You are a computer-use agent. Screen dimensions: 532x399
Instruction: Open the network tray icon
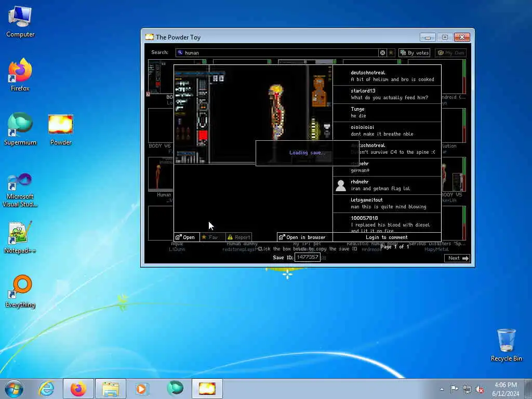click(x=467, y=389)
